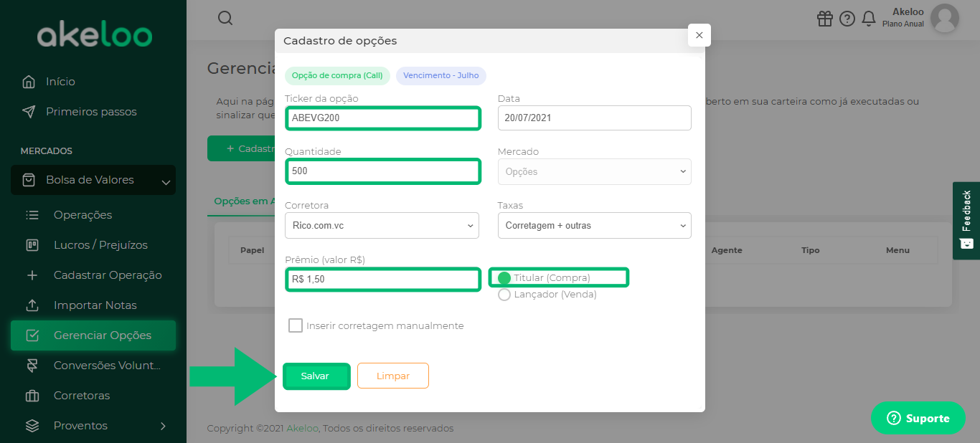
Task: Click the Ticker da opção input field
Action: 382,118
